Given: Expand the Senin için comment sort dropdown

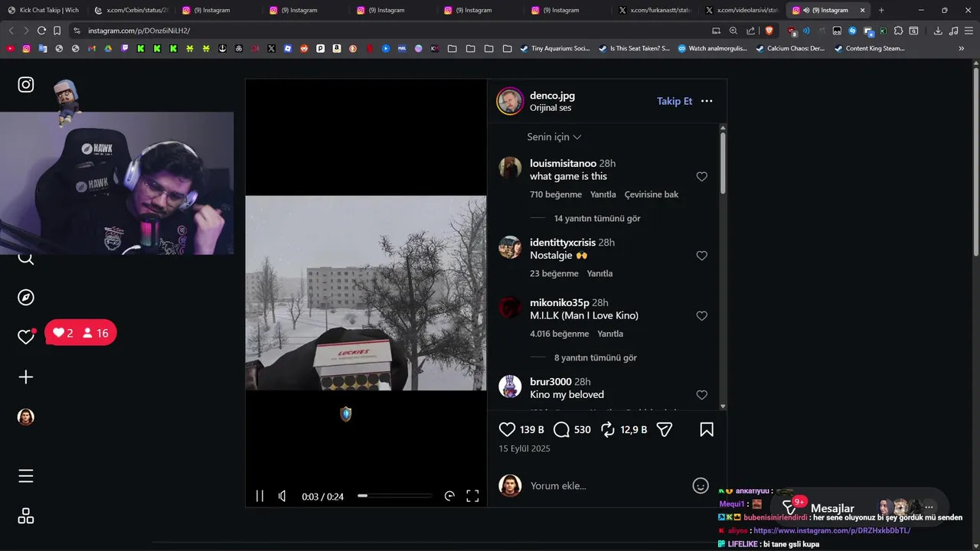Looking at the screenshot, I should (554, 137).
